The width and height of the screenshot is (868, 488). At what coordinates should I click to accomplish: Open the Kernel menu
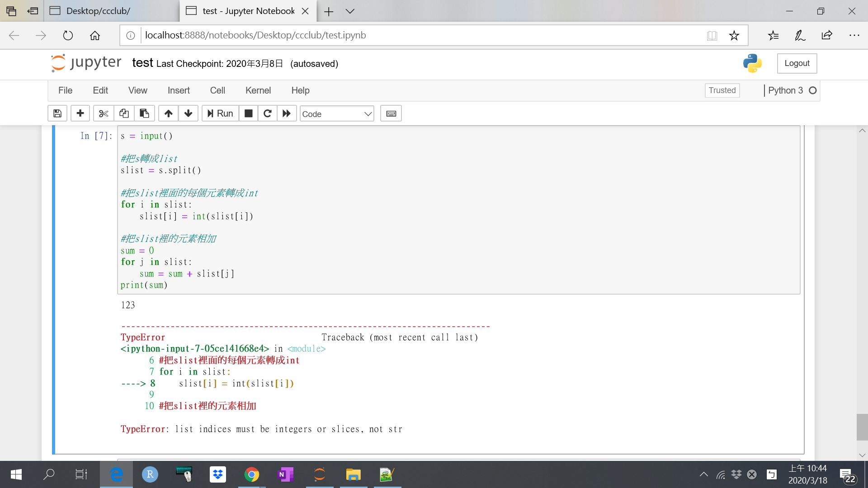(258, 90)
